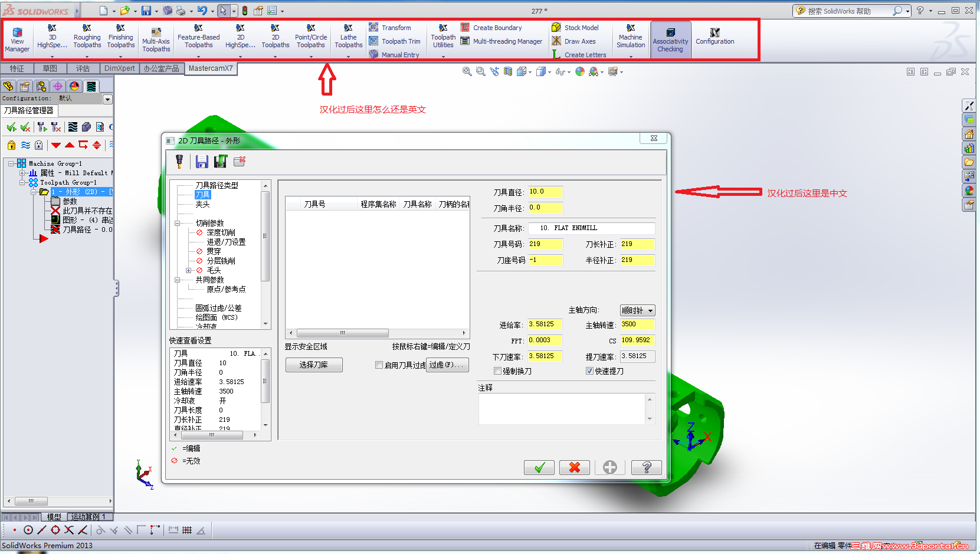Click the lock icon in toolpath manager
The height and width of the screenshot is (554, 980).
11,145
